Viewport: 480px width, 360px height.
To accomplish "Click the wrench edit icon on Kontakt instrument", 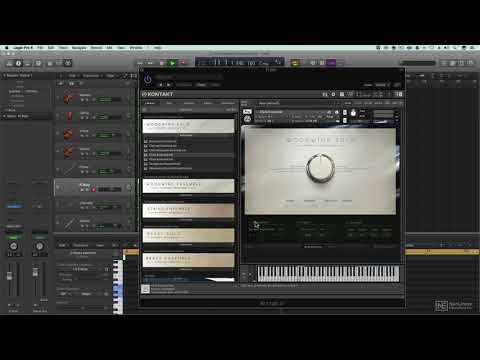I will (247, 119).
